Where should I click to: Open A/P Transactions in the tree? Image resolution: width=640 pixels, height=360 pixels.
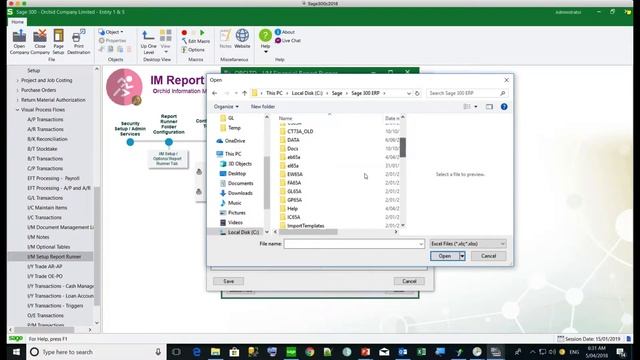point(45,120)
